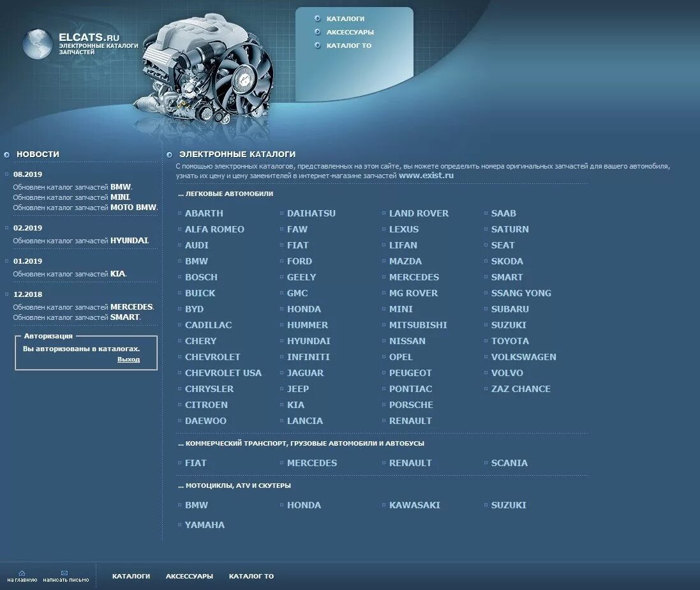
Task: Open the CHRYSLER catalog
Action: click(209, 389)
